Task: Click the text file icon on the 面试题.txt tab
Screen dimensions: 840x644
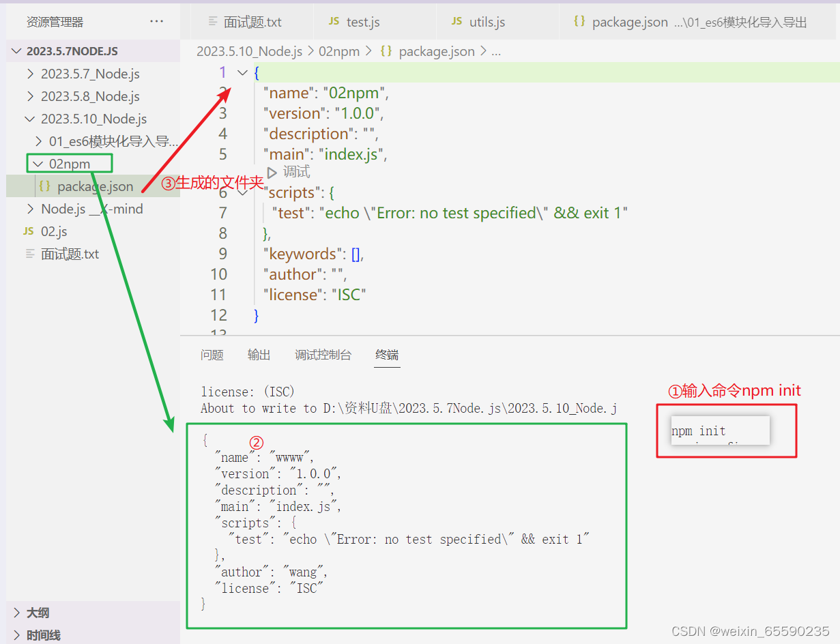Action: [213, 22]
